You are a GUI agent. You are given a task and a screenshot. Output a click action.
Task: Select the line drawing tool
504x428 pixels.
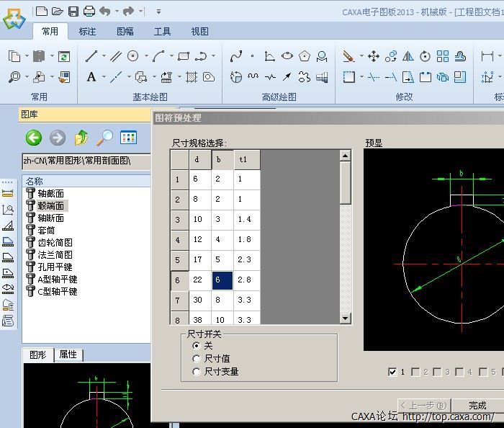(91, 56)
